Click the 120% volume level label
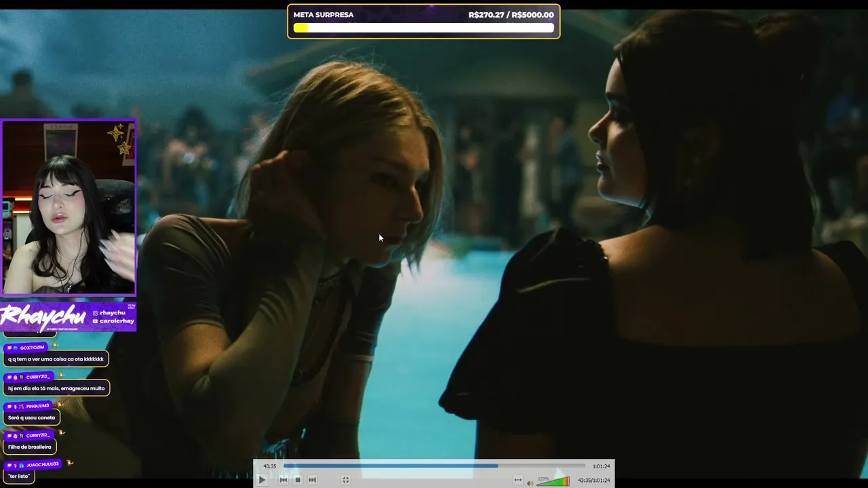Viewport: 868px width, 488px height. [543, 479]
